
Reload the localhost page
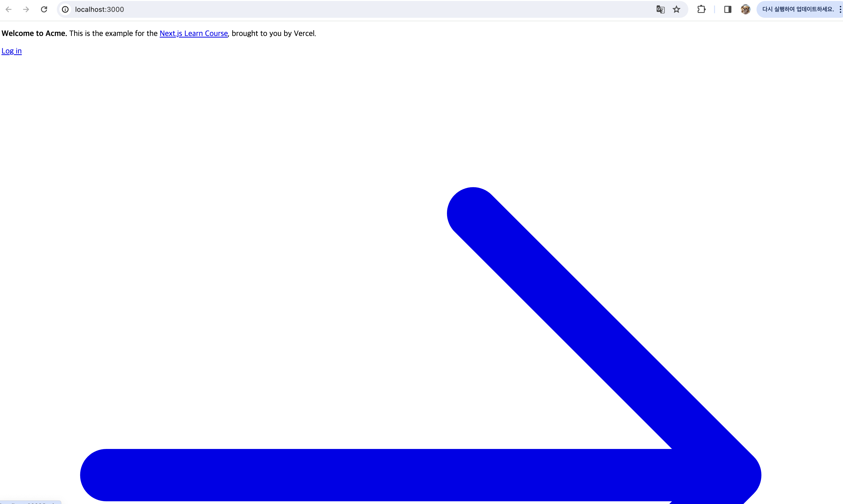(44, 10)
